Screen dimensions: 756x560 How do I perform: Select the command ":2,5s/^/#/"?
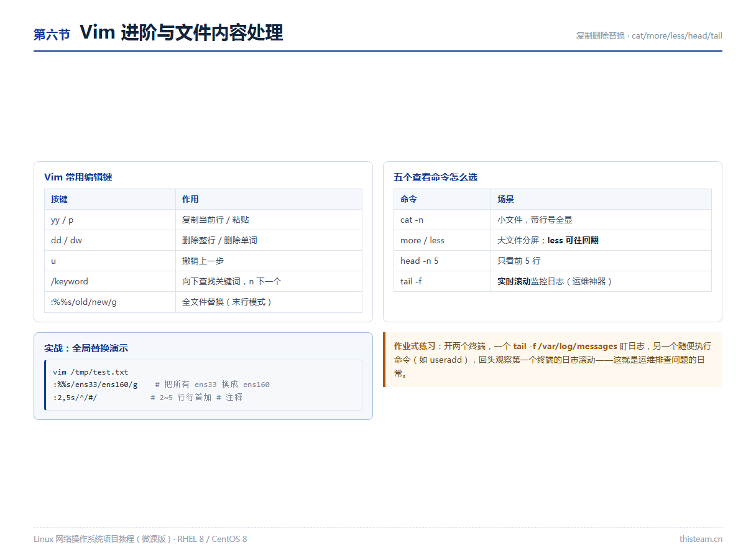click(x=75, y=397)
